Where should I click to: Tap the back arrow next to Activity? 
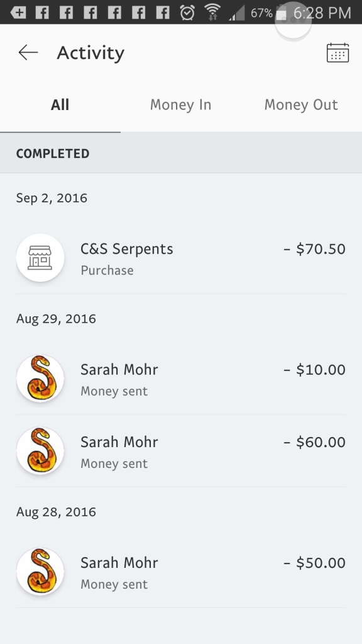(28, 53)
